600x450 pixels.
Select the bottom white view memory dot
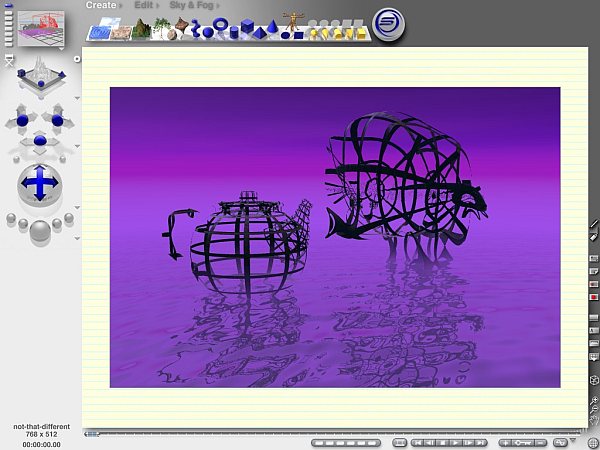click(9, 44)
